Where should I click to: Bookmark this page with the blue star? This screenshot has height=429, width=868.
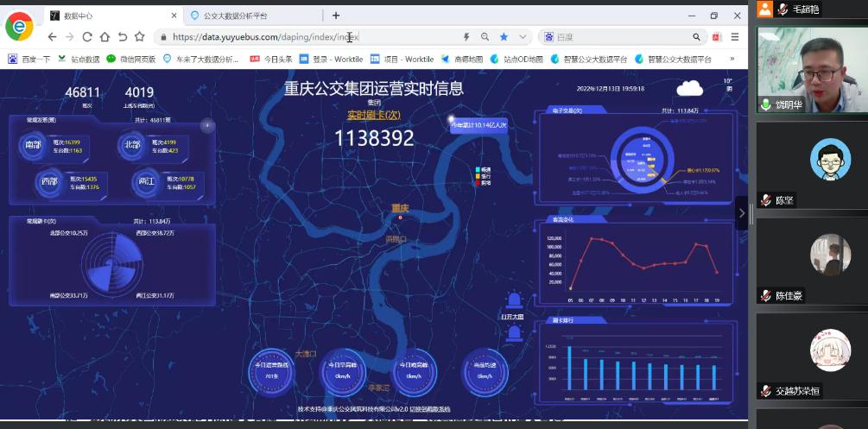[504, 37]
